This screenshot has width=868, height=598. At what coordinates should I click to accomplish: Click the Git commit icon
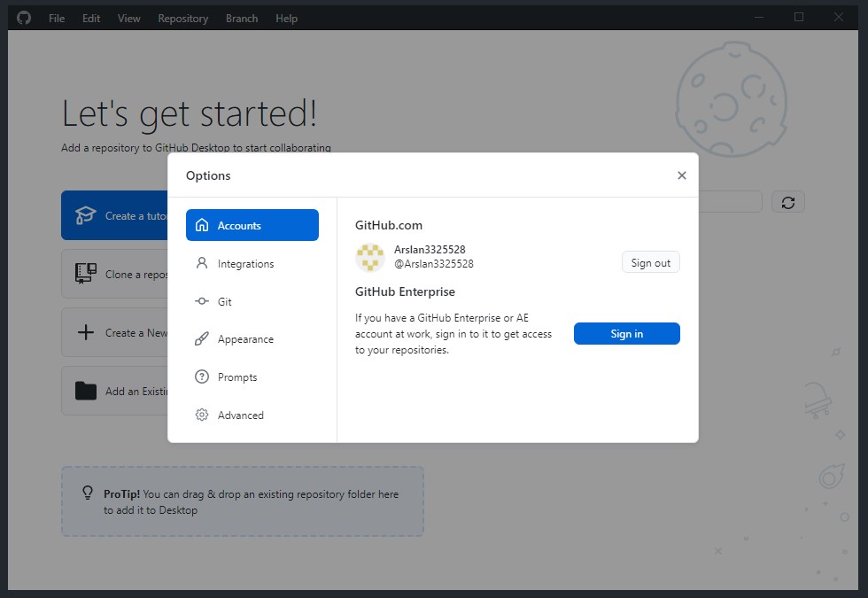(202, 301)
